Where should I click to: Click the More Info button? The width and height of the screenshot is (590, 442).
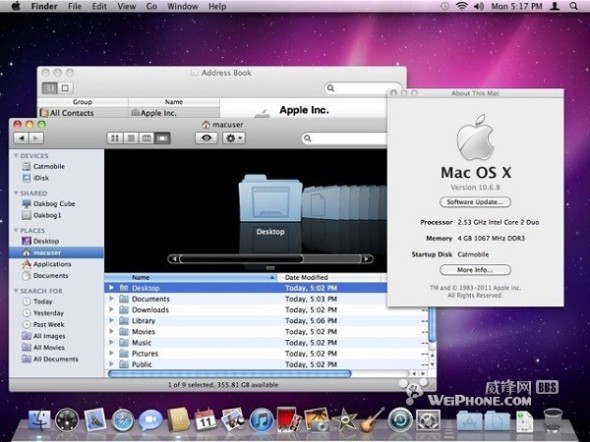pos(475,270)
